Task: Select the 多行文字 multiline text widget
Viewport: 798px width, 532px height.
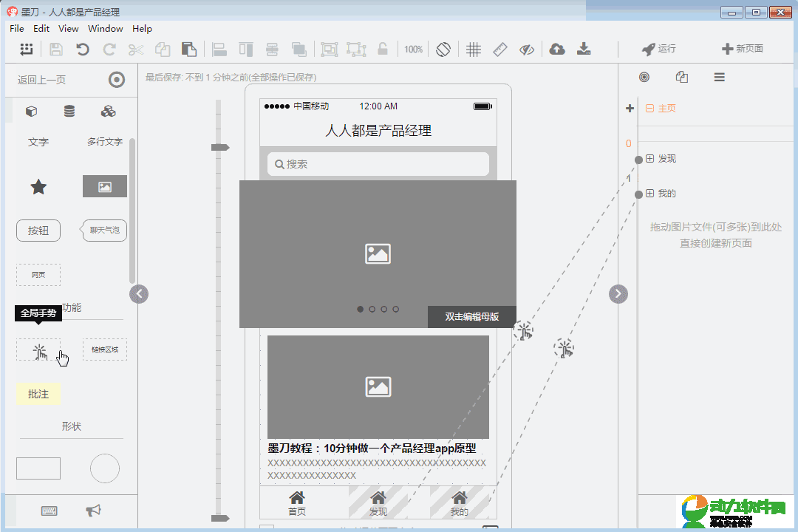Action: click(x=105, y=142)
